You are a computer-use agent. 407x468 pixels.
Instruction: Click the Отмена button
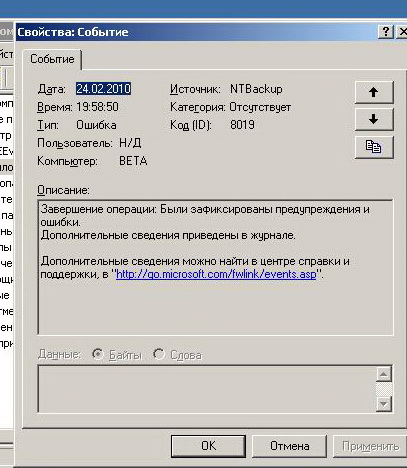point(289,446)
